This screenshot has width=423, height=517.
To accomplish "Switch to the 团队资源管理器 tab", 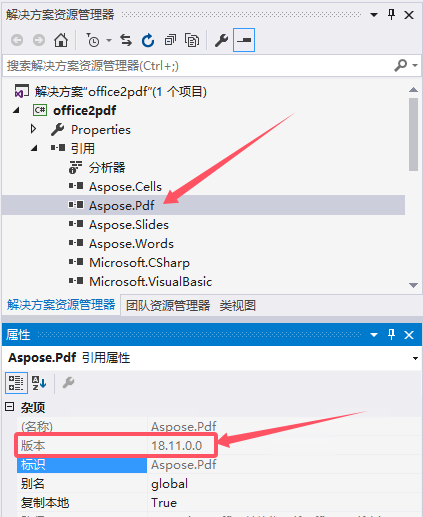I will (x=168, y=305).
